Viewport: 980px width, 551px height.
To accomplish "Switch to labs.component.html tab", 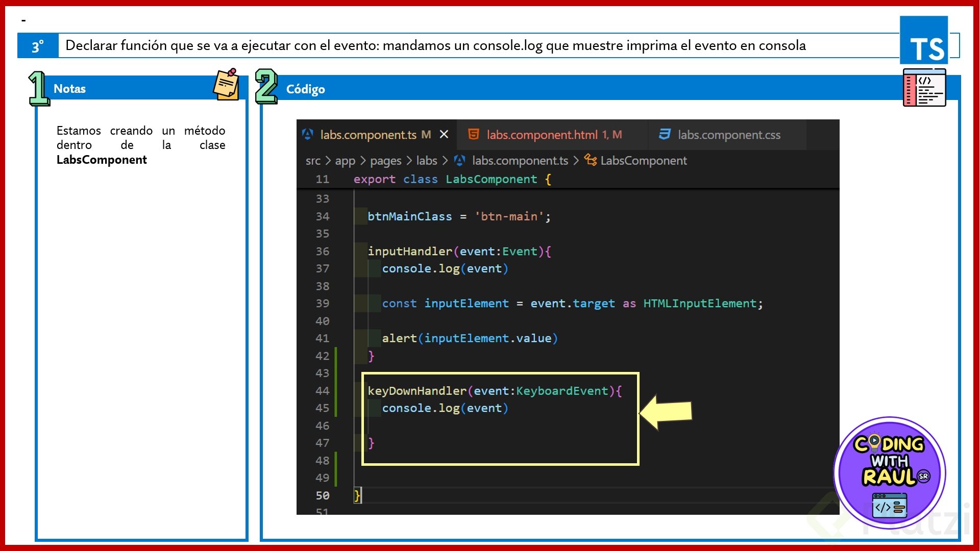I will point(542,135).
